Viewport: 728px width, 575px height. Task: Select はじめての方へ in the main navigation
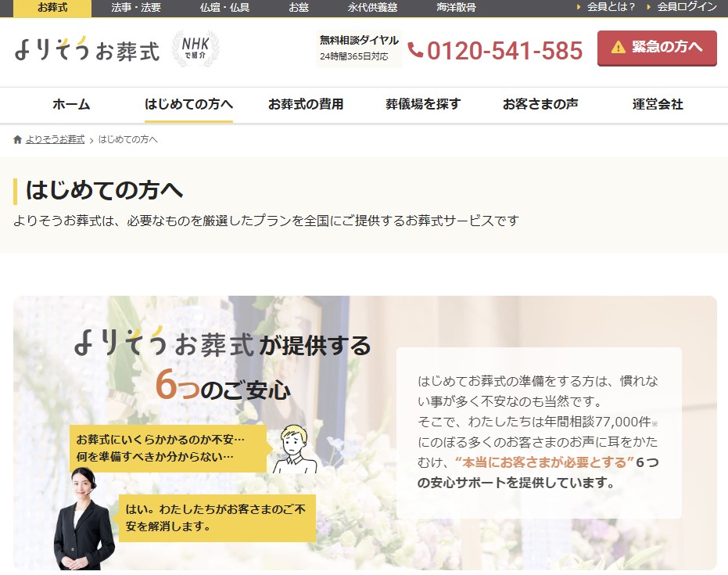click(x=188, y=104)
